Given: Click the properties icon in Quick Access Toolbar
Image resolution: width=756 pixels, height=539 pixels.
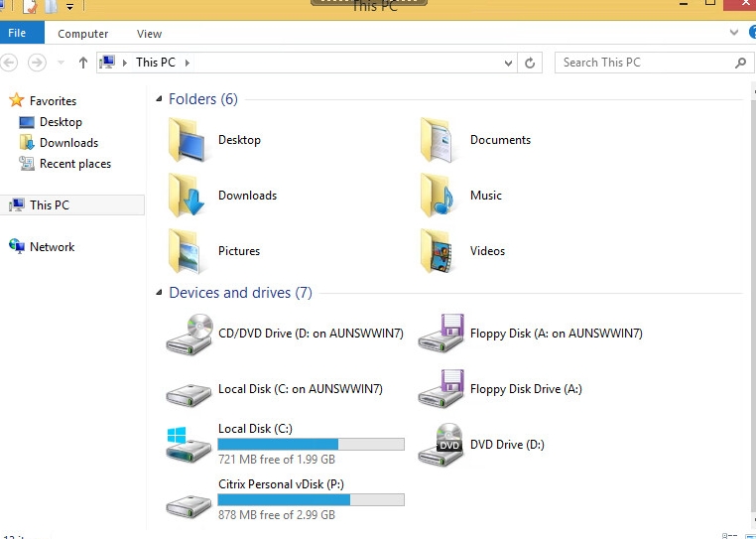Looking at the screenshot, I should tap(30, 6).
